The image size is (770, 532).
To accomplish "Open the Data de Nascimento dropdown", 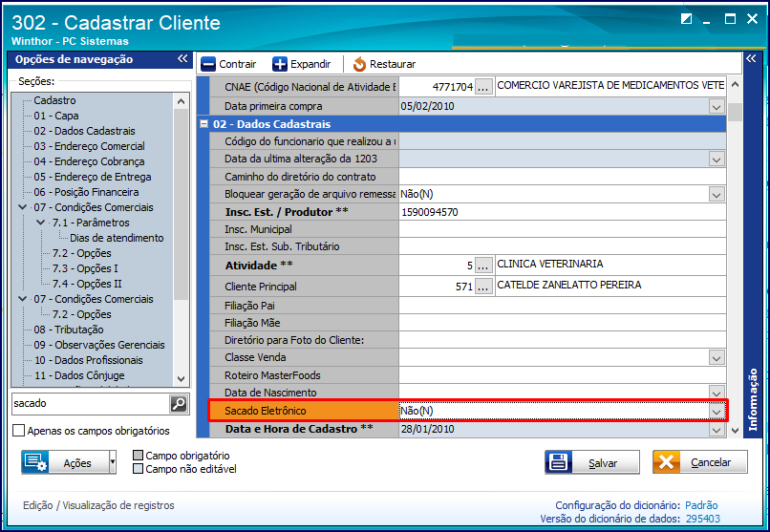I will (x=717, y=393).
